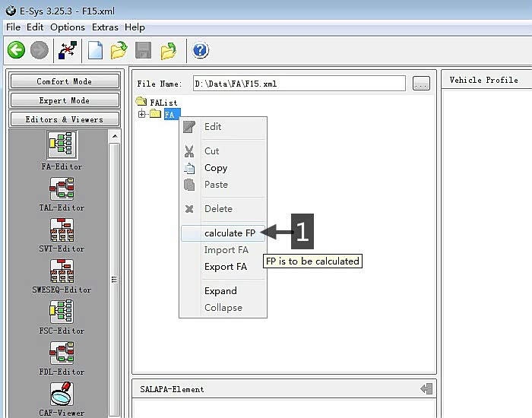Open the TAL-Editor
This screenshot has height=418, width=532.
click(x=61, y=188)
